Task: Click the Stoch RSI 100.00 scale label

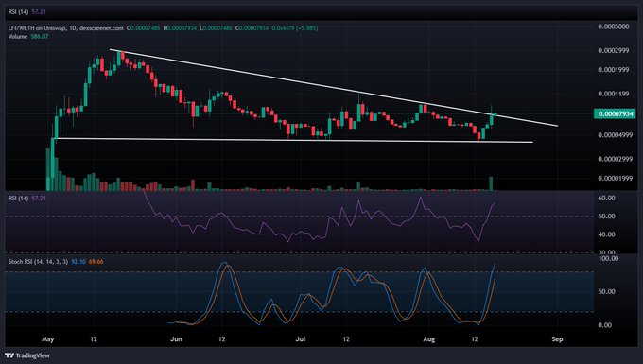Action: [609, 259]
